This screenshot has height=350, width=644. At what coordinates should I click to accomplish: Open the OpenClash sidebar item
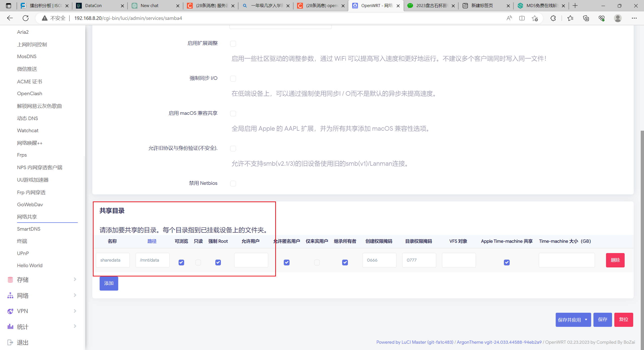click(x=30, y=93)
